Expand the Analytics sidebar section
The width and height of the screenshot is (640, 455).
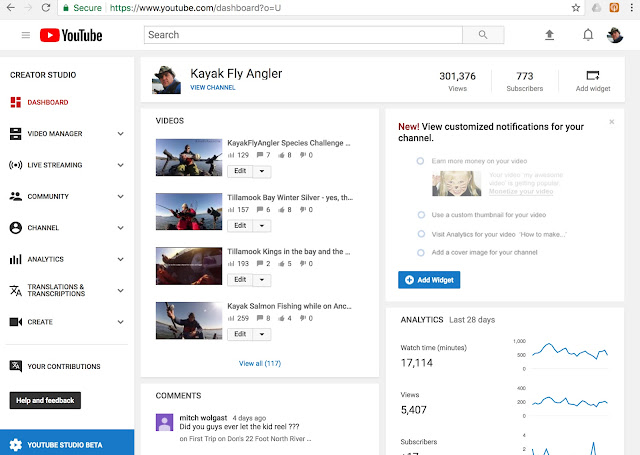[x=120, y=259]
